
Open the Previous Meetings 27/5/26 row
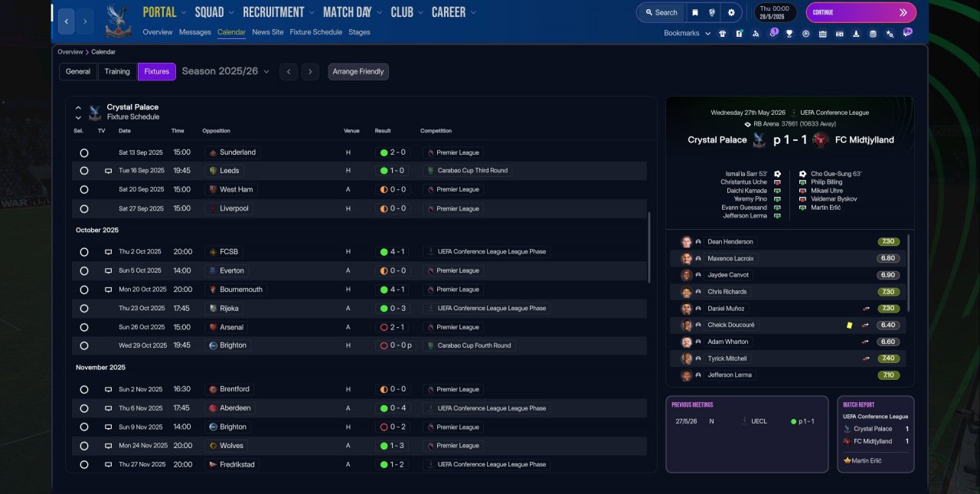click(x=746, y=421)
